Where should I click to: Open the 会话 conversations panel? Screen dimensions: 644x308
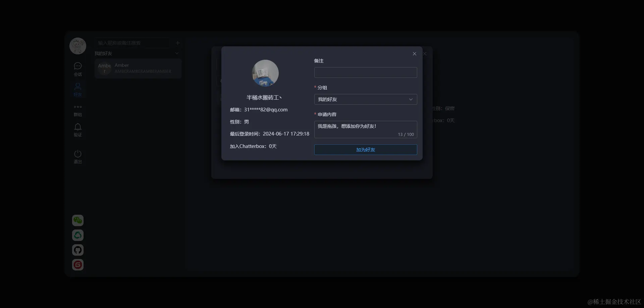pos(77,69)
